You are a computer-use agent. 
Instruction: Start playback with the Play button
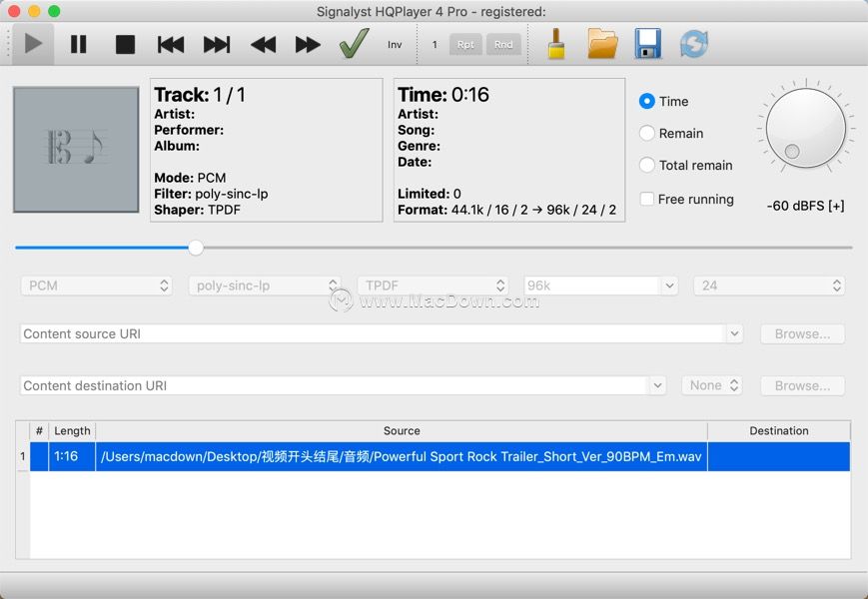(33, 44)
